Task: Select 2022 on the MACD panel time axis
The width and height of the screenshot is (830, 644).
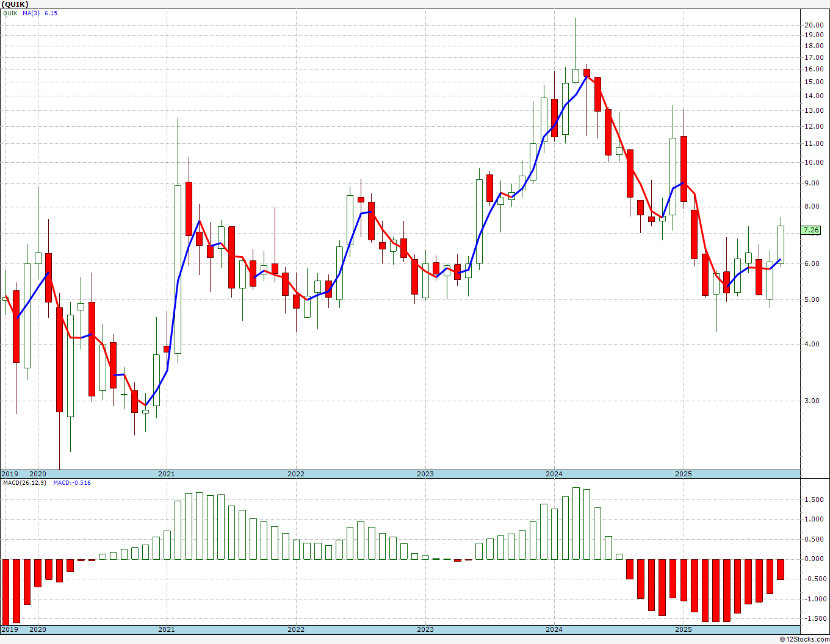Action: coord(296,629)
